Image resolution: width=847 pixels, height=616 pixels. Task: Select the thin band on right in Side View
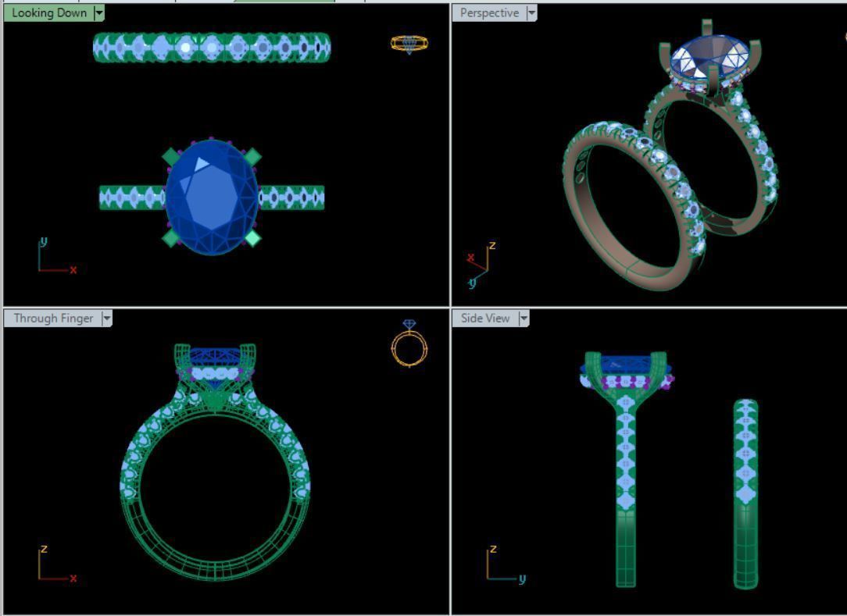pyautogui.click(x=746, y=494)
